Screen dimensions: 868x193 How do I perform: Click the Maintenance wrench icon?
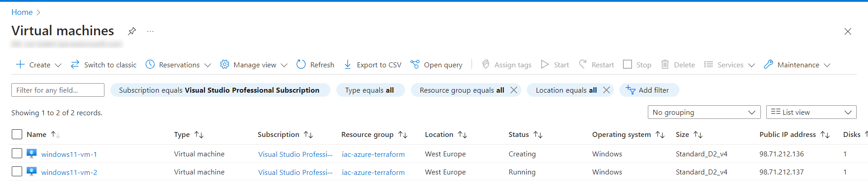[769, 64]
